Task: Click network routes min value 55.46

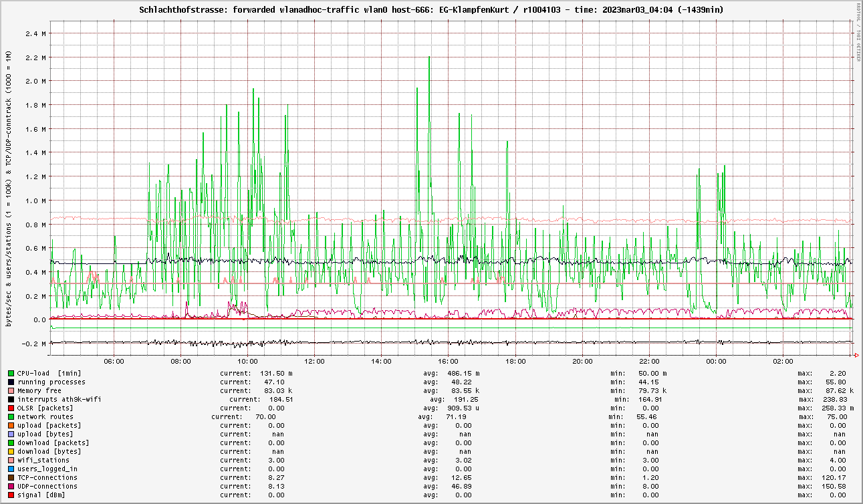Action: click(648, 417)
